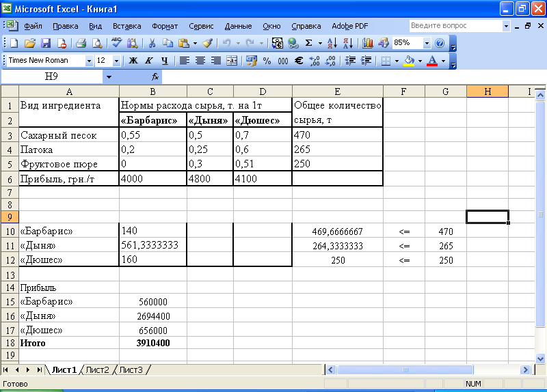Viewport: 547px width, 392px height.
Task: Click the New workbook icon
Action: tap(14, 43)
